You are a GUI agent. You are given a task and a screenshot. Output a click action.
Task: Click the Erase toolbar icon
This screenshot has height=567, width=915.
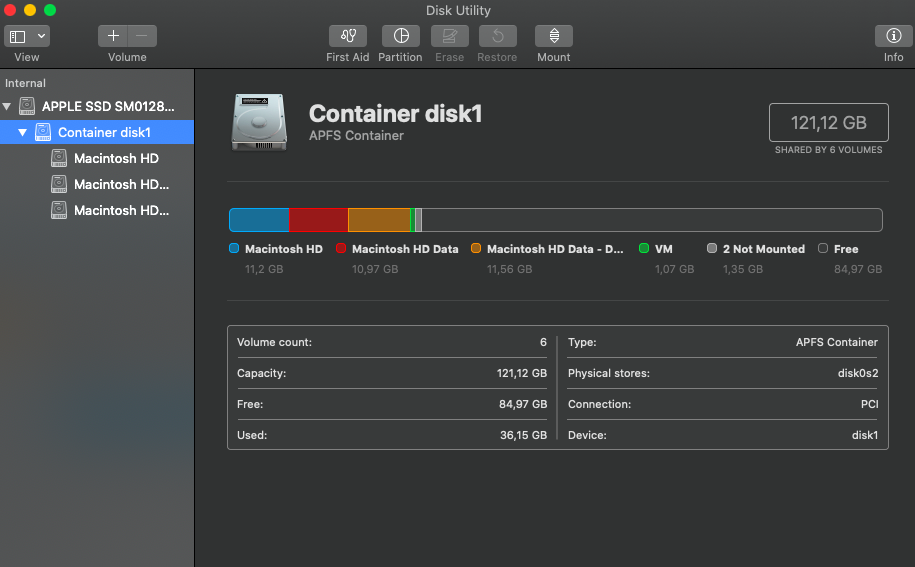[x=449, y=36]
